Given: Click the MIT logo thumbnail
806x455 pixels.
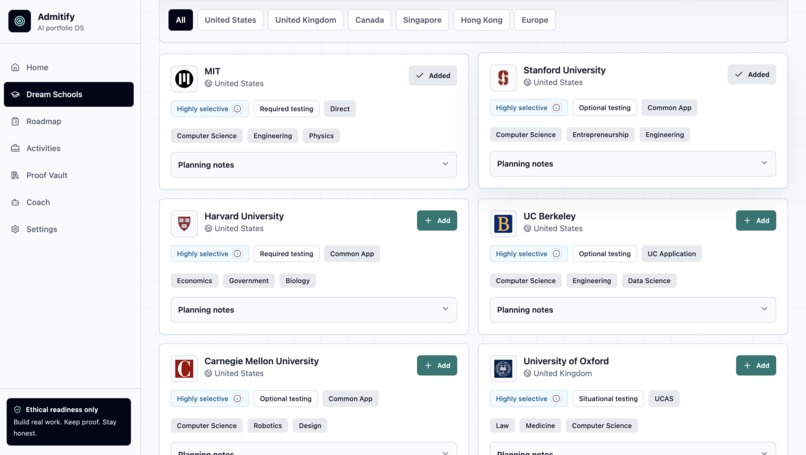Looking at the screenshot, I should pyautogui.click(x=184, y=78).
